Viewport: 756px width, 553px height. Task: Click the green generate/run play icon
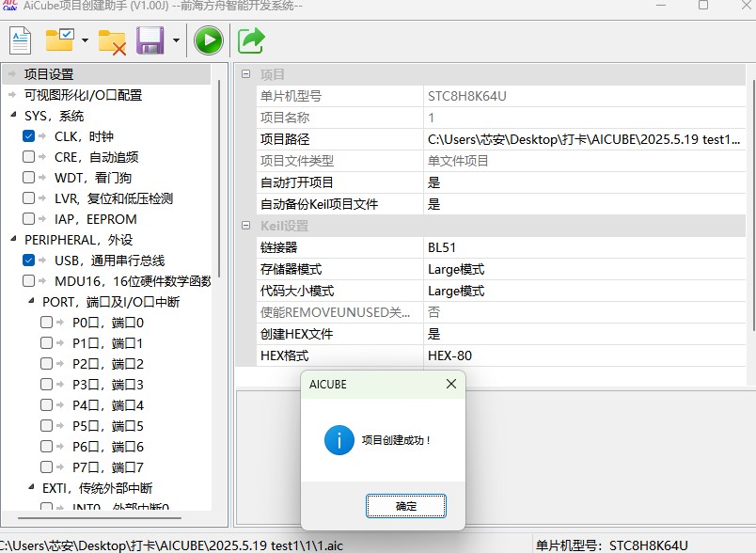tap(209, 40)
